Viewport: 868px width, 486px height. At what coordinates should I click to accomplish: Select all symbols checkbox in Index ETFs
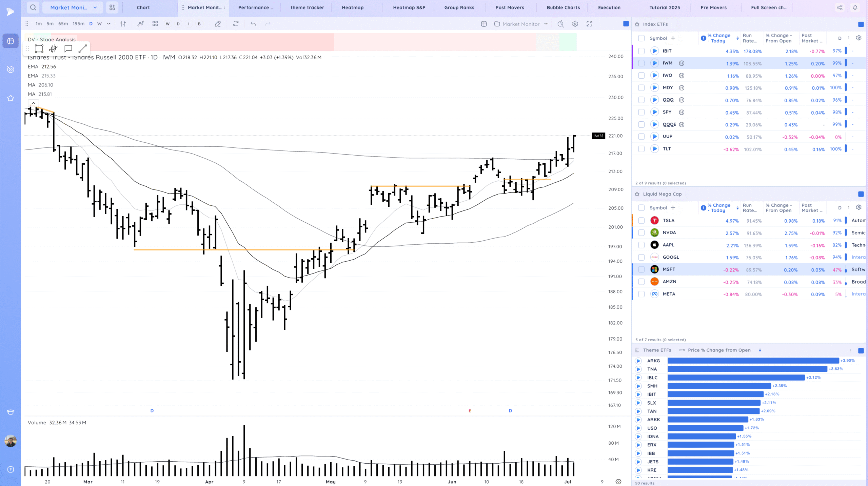click(x=641, y=38)
